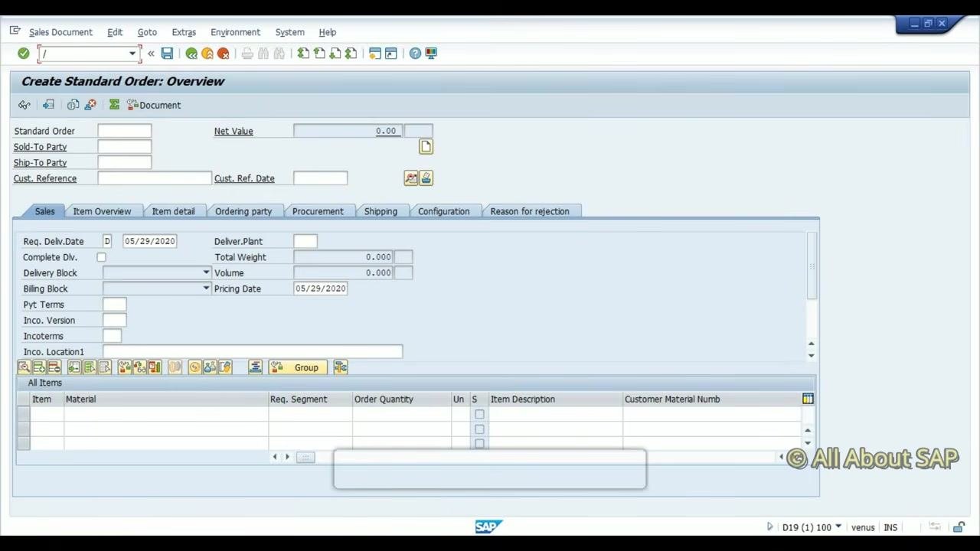Select the first item row selector
This screenshot has height=551, width=980.
(24, 414)
